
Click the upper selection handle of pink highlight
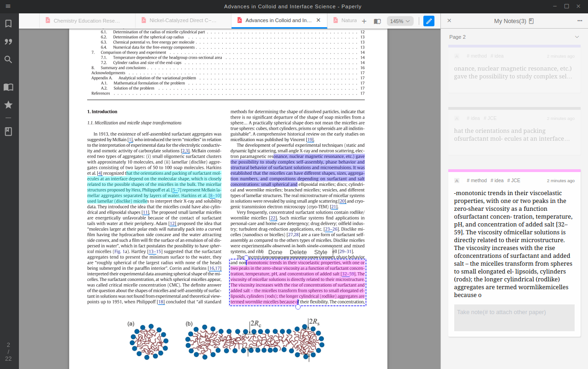[246, 258]
